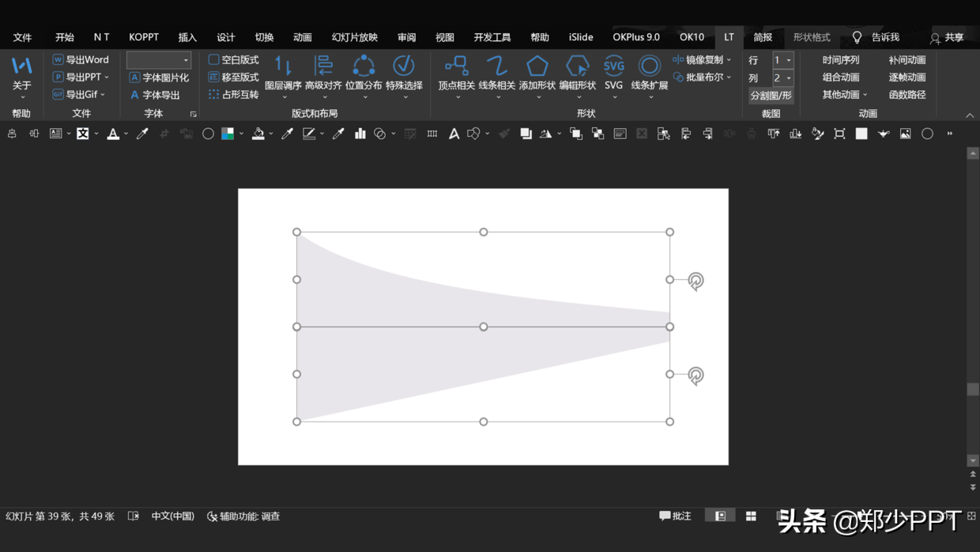
Task: Click the white color square in quick toolbar
Action: 861,134
